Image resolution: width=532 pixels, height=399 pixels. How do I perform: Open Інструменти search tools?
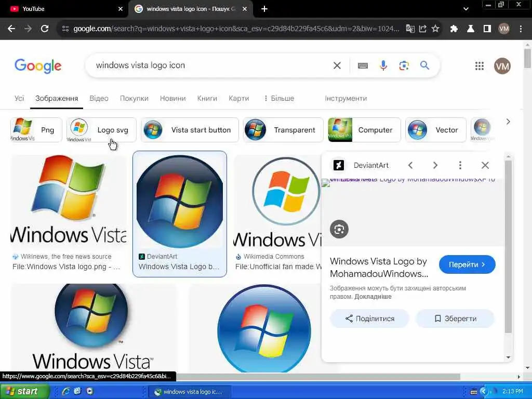[345, 98]
